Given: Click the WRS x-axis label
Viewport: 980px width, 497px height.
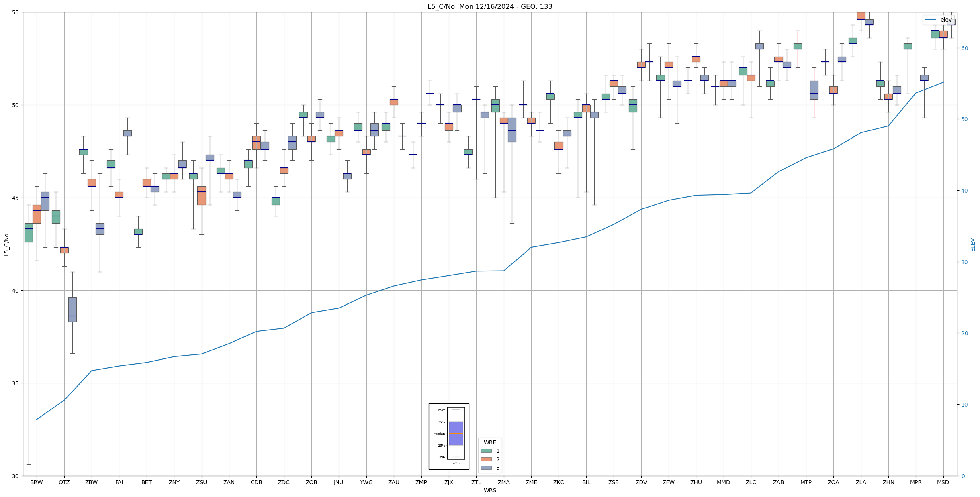Looking at the screenshot, I should tap(490, 490).
